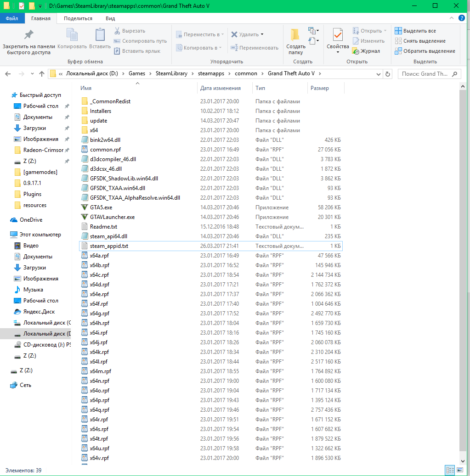This screenshot has width=470, height=476.
Task: Select Этот компьютер in sidebar
Action: [x=35, y=235]
